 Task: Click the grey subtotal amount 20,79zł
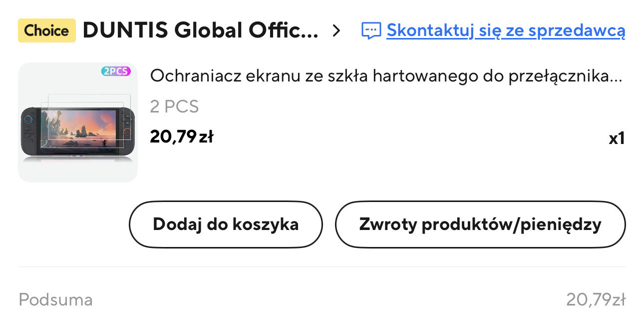[x=595, y=300]
